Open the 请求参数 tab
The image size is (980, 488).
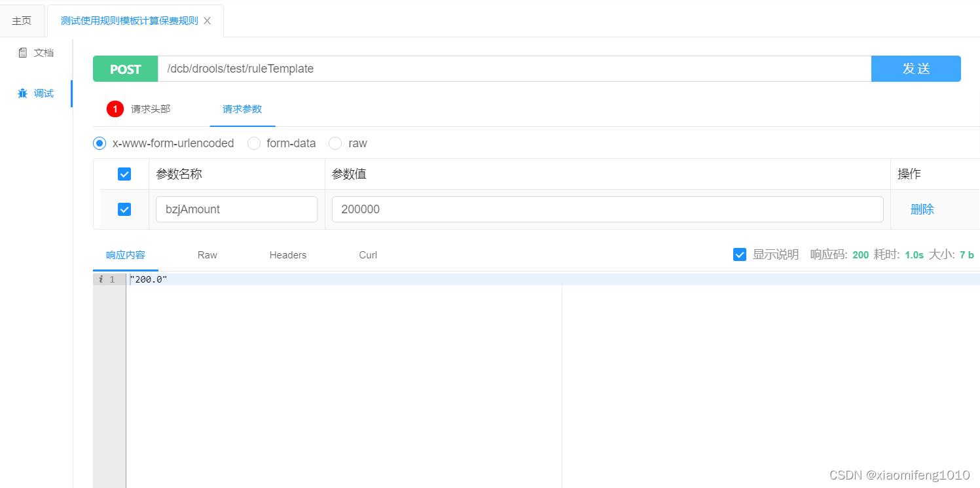[242, 109]
